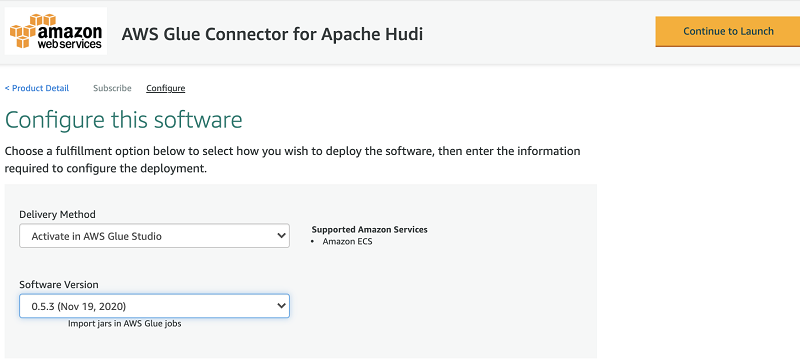The image size is (800, 362).
Task: Click the Supported Amazon Services label
Action: (369, 229)
